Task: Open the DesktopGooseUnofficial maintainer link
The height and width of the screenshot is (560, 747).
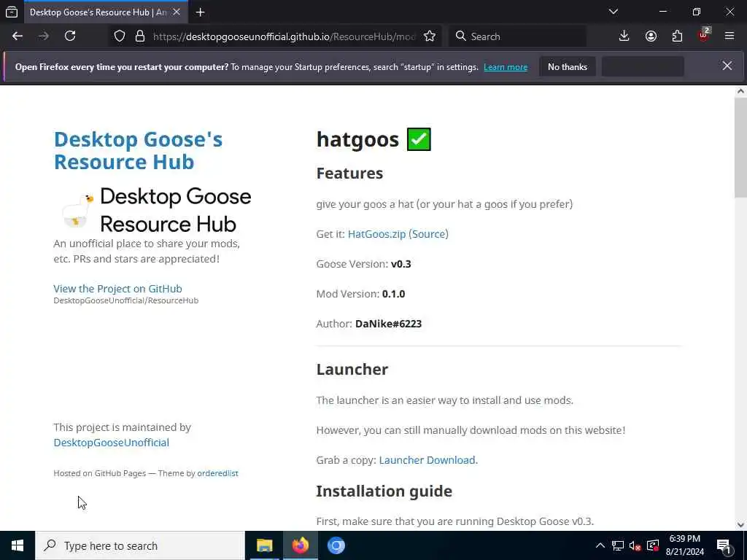Action: (x=111, y=443)
